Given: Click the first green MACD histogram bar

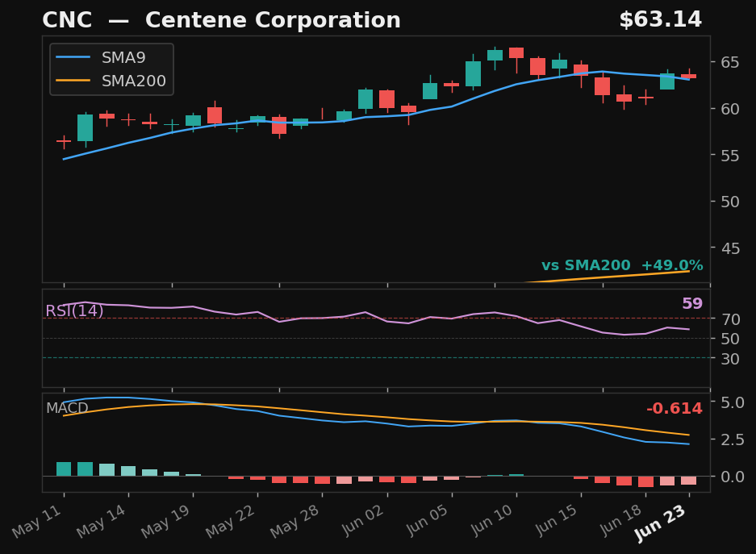Looking at the screenshot, I should click(x=64, y=469).
